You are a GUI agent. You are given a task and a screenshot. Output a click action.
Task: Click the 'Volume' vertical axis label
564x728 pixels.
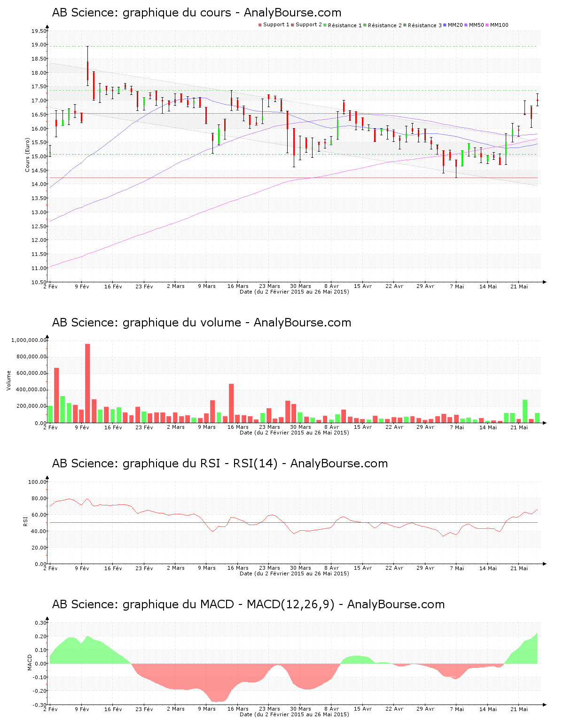8,380
